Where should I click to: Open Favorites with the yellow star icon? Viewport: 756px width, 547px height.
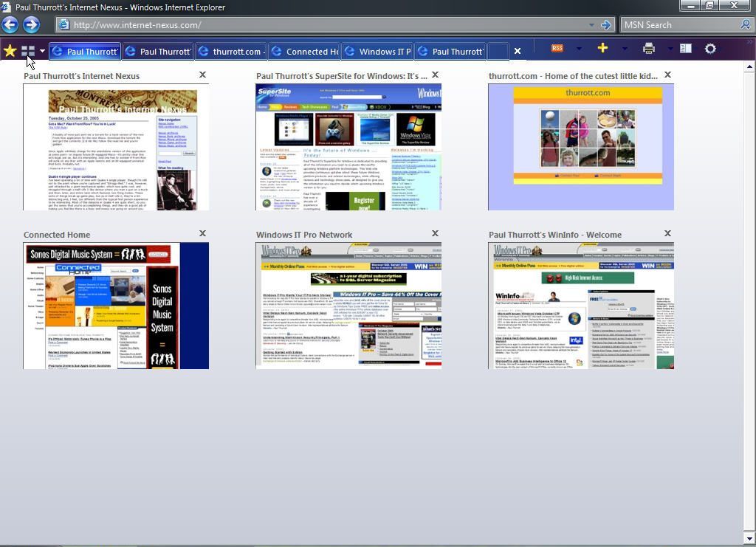[x=10, y=50]
